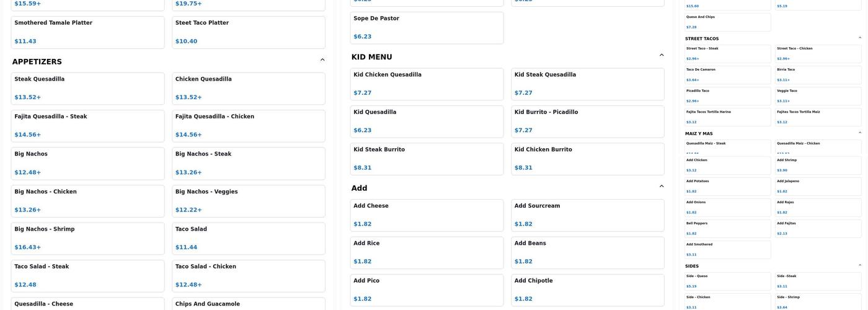The width and height of the screenshot is (868, 310).
Task: Select the Steak Quesadilla appetizer card
Action: pos(87,88)
